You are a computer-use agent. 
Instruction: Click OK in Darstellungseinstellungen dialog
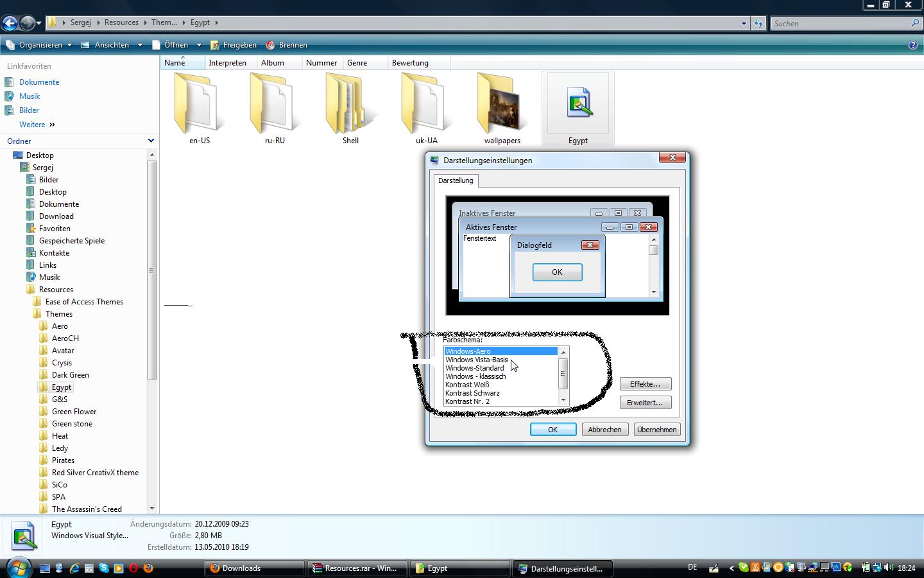pos(553,430)
